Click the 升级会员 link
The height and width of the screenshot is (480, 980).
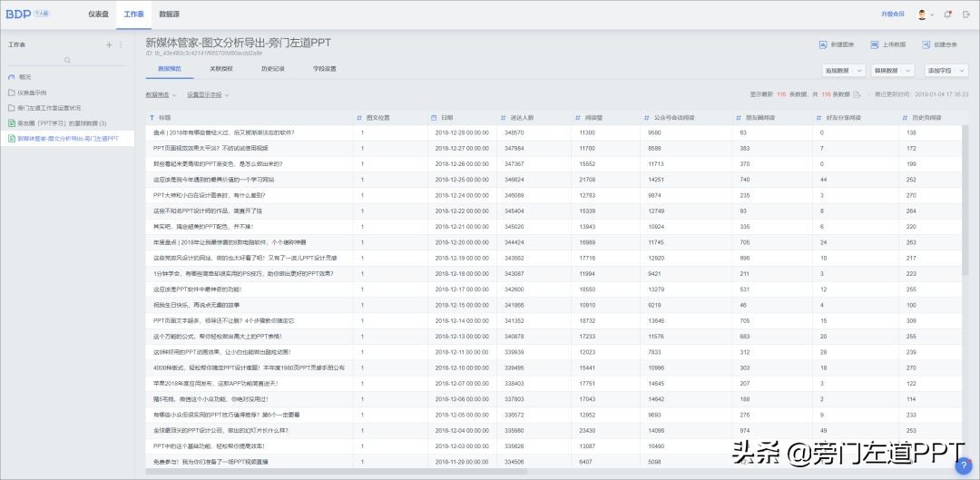tap(893, 14)
